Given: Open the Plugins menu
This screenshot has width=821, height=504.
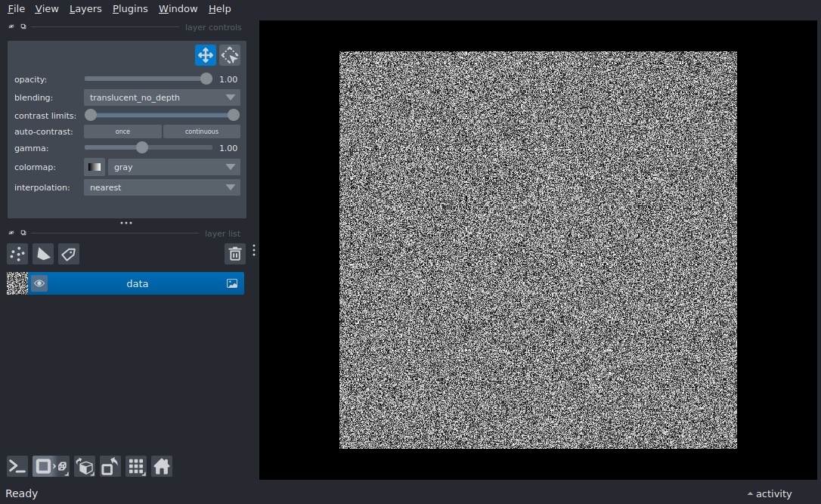Looking at the screenshot, I should (x=130, y=9).
